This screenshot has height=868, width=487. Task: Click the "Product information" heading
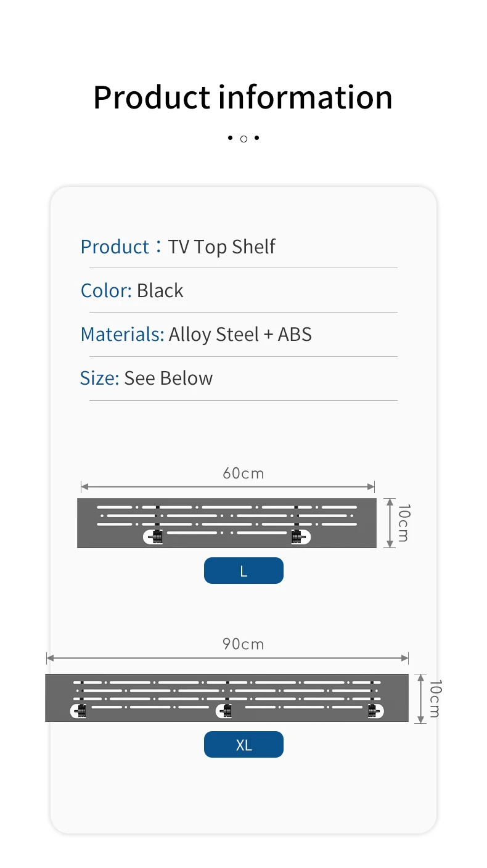tap(243, 97)
